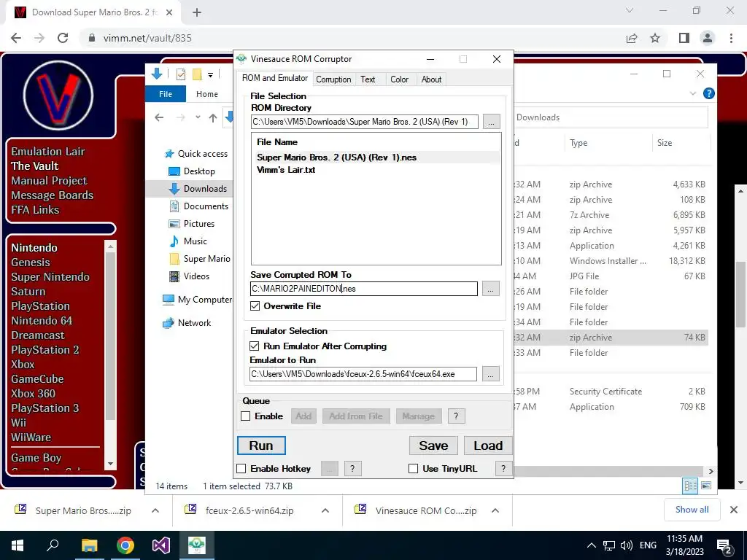Open the Color tab

(x=399, y=79)
